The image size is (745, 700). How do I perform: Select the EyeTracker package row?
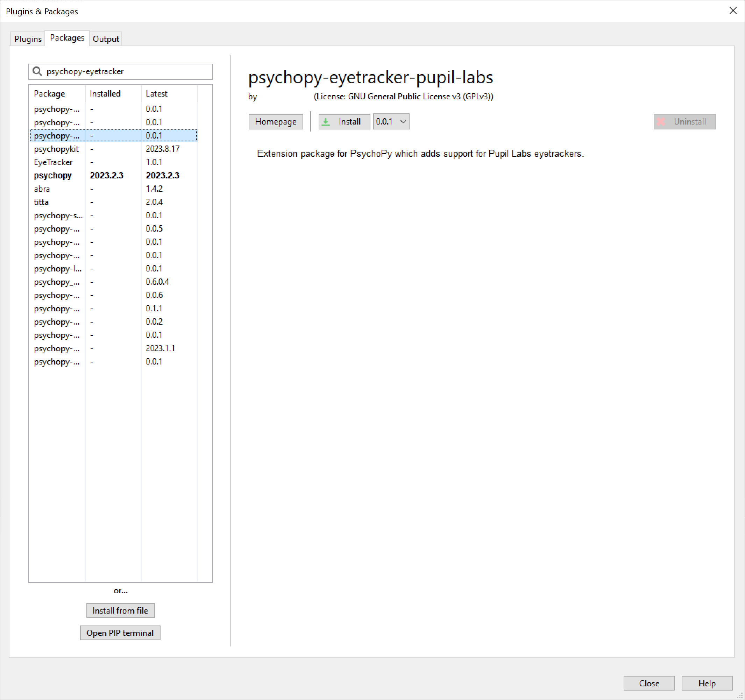pyautogui.click(x=53, y=162)
